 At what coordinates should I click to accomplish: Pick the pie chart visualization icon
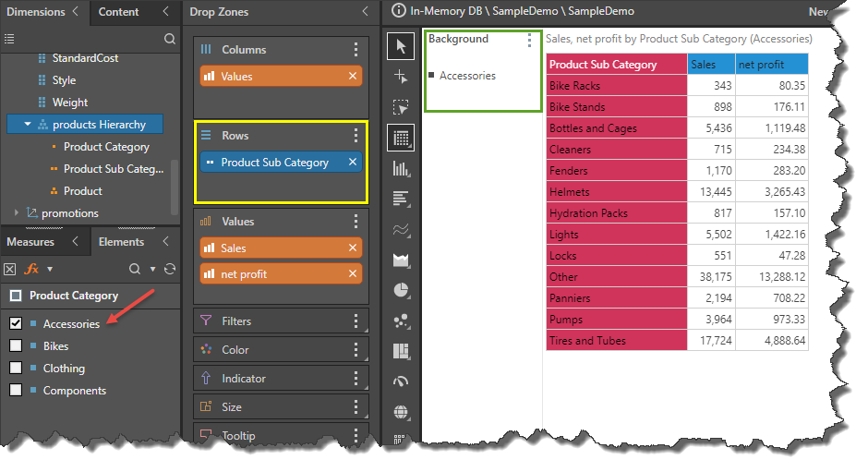click(401, 290)
